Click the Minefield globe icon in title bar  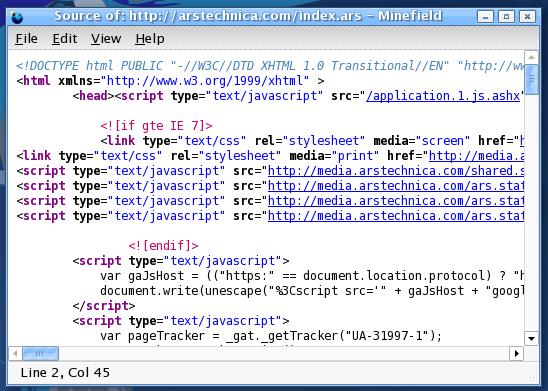point(16,17)
